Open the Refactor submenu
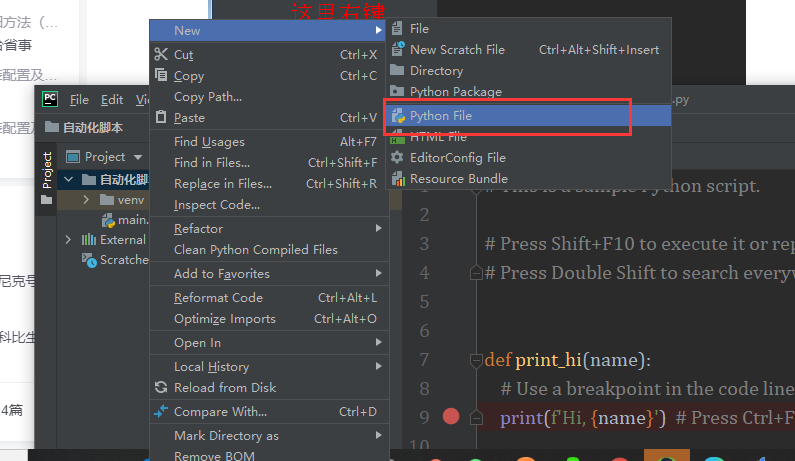The width and height of the screenshot is (795, 461). [x=269, y=228]
